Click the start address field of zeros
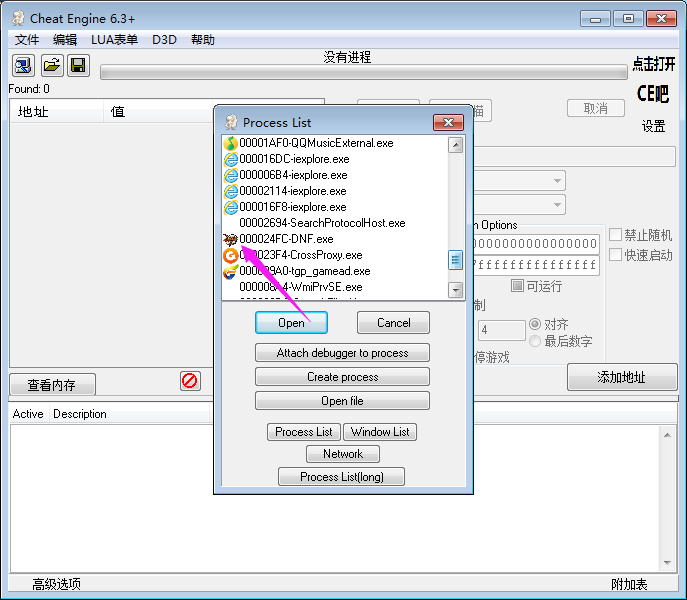 (x=536, y=243)
